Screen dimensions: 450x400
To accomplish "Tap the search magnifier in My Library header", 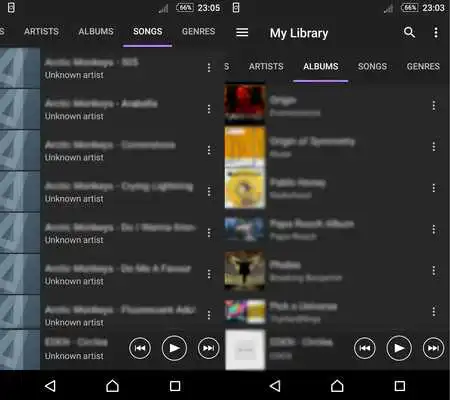I will (x=409, y=32).
